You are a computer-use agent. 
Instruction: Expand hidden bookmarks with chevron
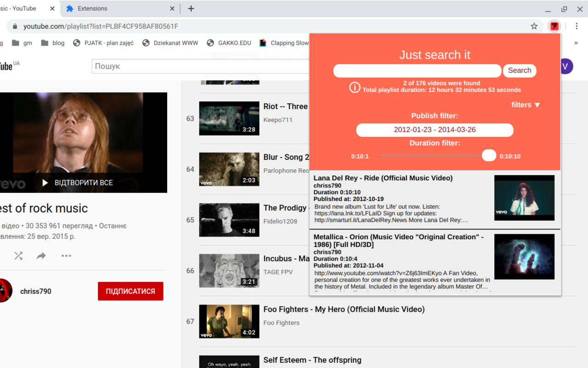tap(576, 43)
